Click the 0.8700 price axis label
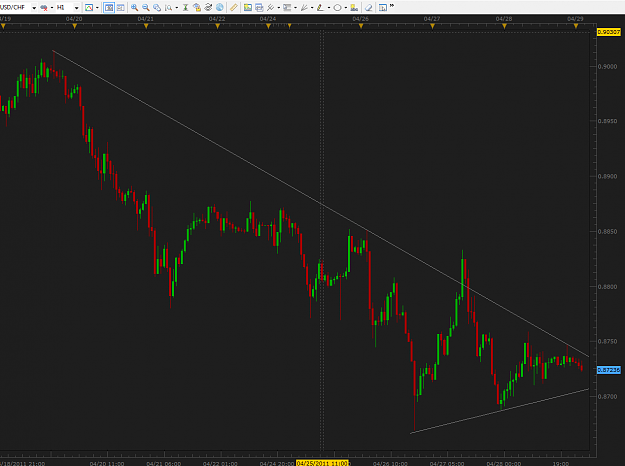625x466 pixels. [607, 397]
